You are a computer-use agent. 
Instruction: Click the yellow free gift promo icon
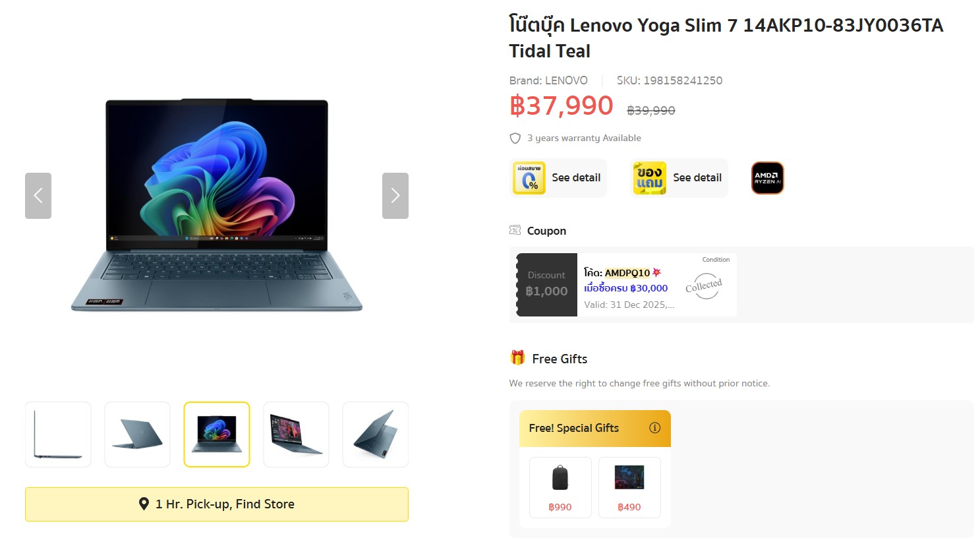click(650, 178)
